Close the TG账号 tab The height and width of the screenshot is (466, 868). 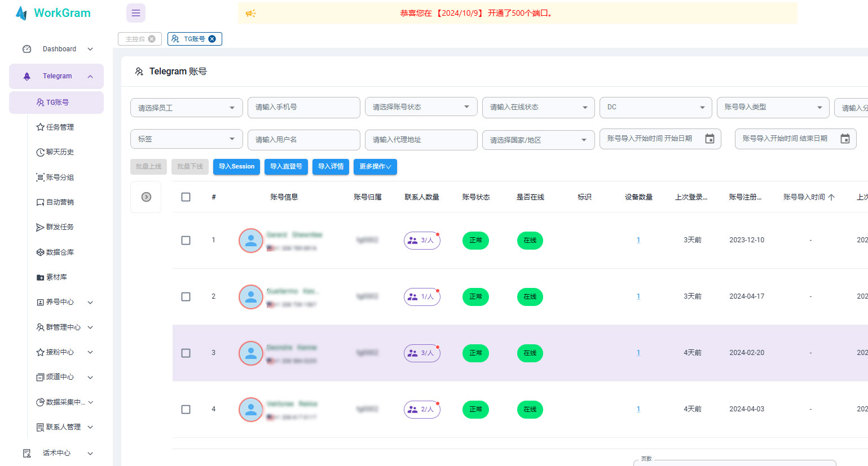(212, 39)
